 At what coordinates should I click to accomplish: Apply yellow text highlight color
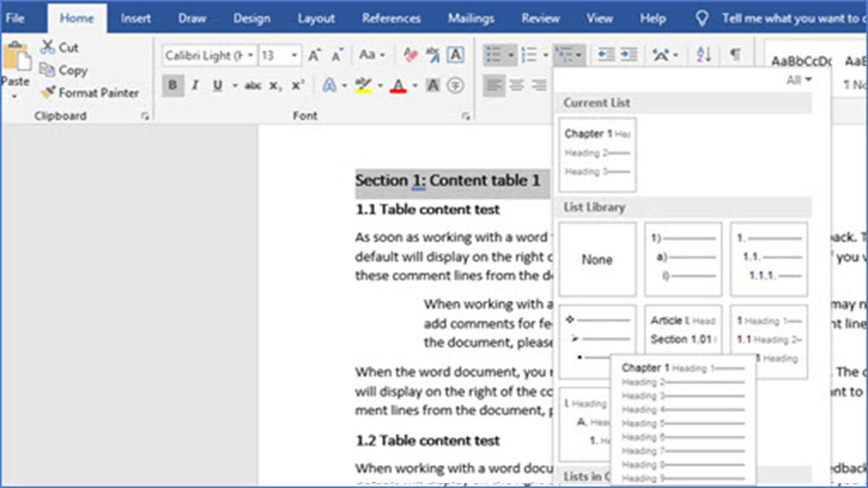[362, 85]
